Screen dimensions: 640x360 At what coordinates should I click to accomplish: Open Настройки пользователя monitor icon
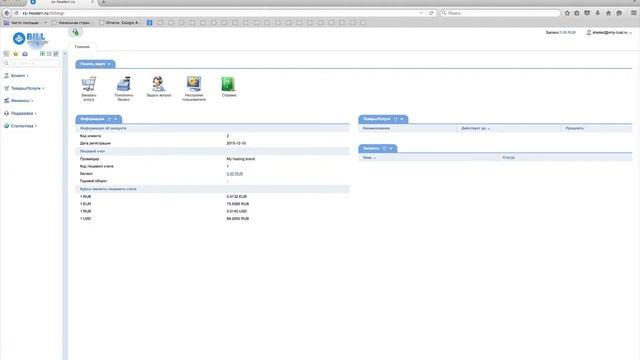click(194, 84)
